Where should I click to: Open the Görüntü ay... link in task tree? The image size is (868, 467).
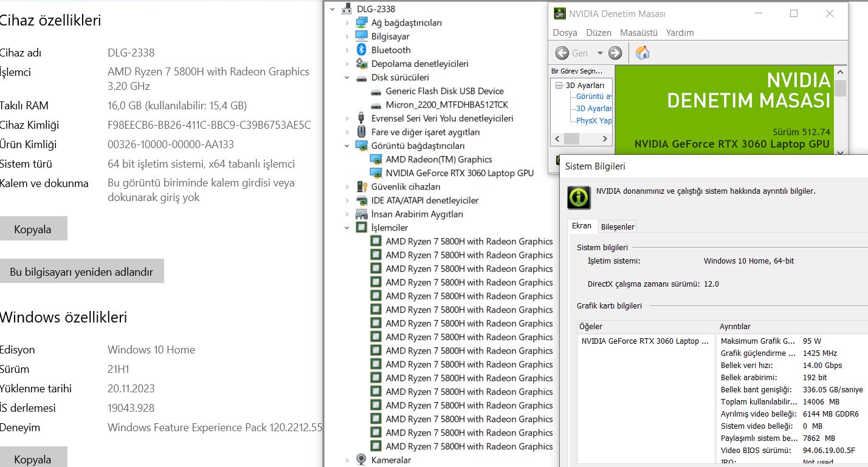[x=594, y=97]
